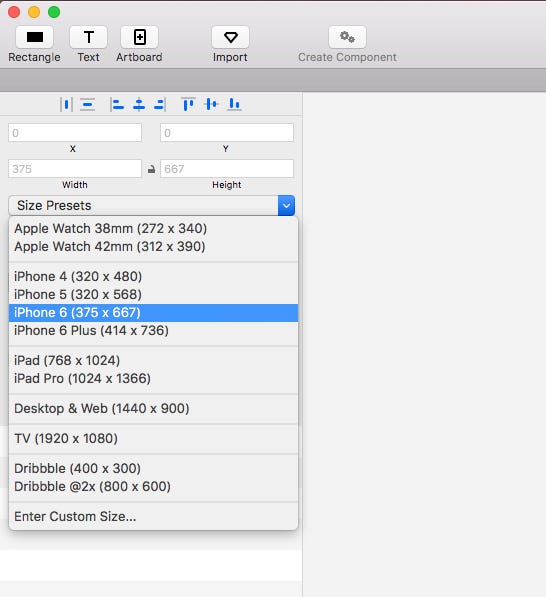Align bottom edges icon
This screenshot has width=546, height=597.
(234, 104)
